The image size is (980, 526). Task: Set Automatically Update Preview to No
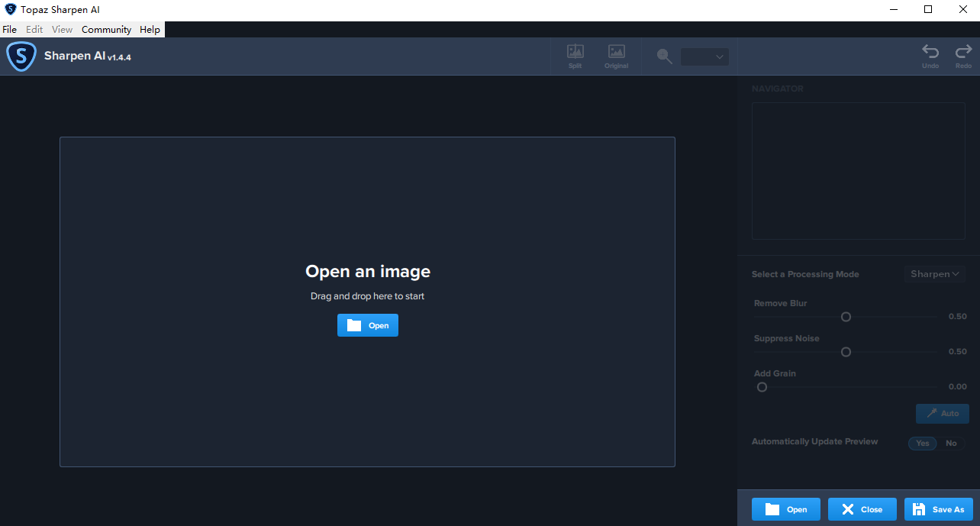click(x=951, y=444)
